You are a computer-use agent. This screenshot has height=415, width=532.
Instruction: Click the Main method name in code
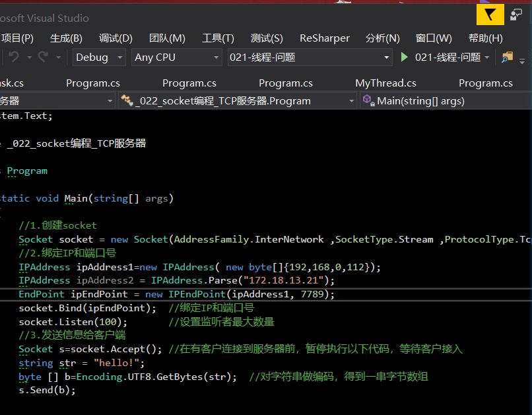pos(76,198)
